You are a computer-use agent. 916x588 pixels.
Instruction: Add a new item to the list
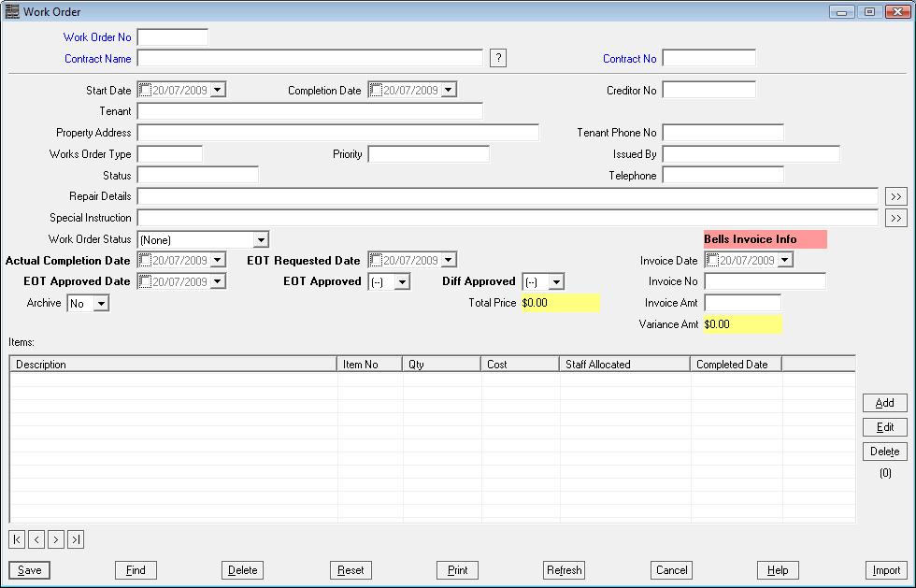[x=883, y=403]
